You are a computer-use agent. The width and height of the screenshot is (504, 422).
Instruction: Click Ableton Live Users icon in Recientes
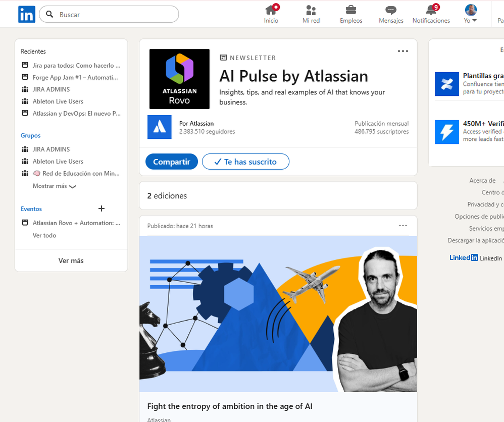25,101
